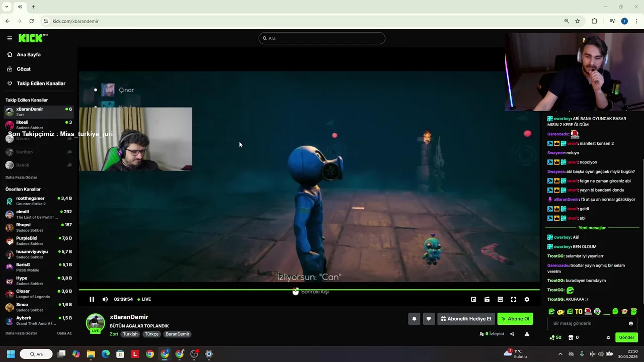Click the KICK logo
This screenshot has width=644, height=362.
click(33, 38)
